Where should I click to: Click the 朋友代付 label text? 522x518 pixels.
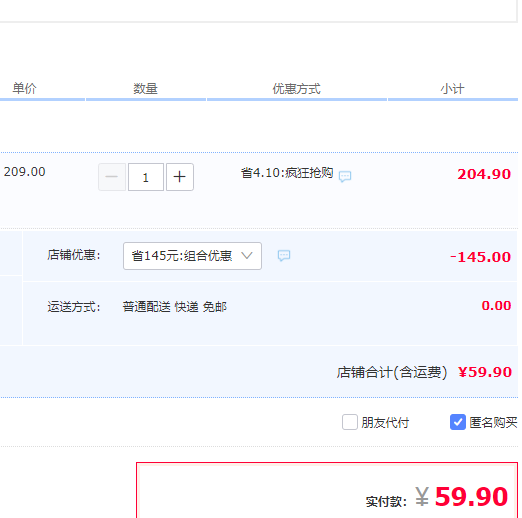[385, 423]
